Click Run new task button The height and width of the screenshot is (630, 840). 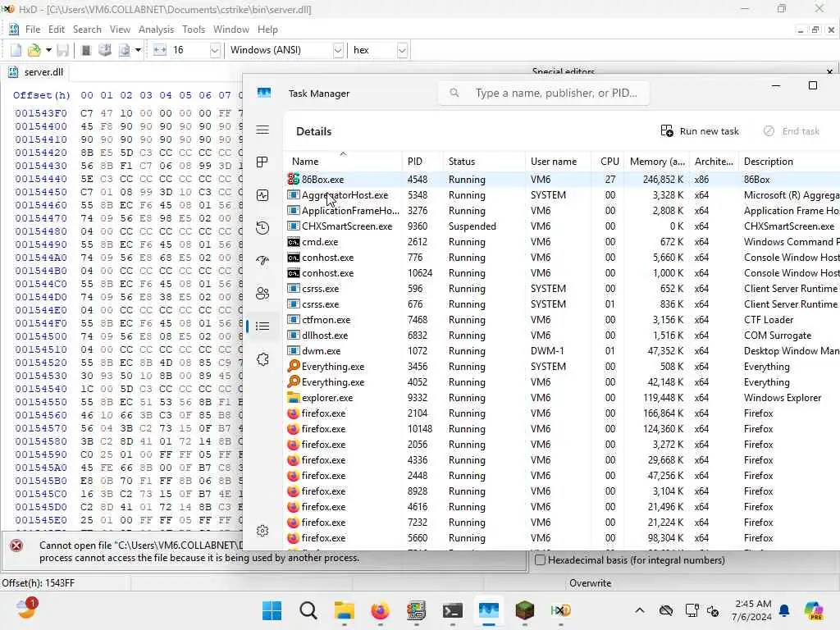(x=700, y=131)
